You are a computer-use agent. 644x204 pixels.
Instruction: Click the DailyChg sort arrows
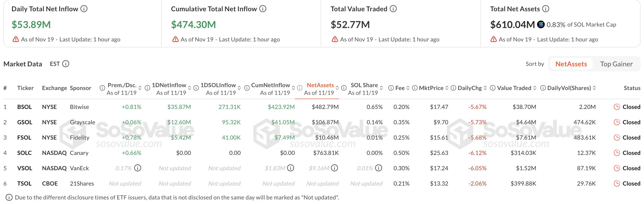[485, 88]
